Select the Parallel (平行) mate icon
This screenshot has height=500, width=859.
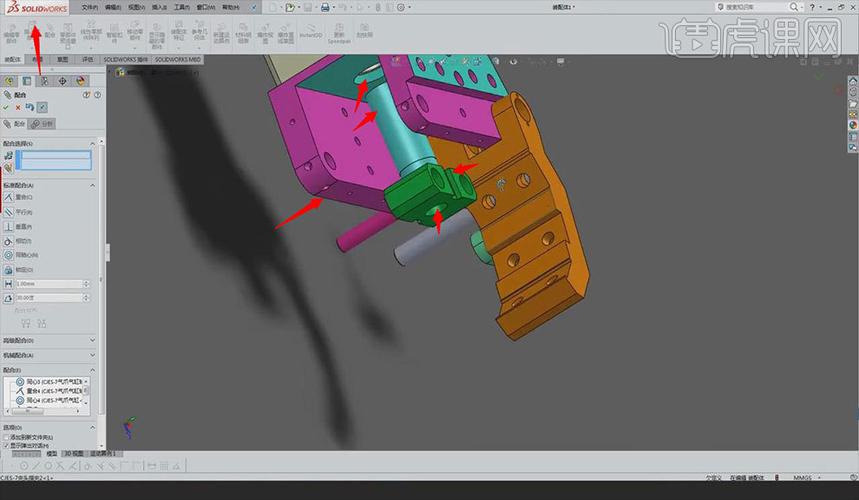click(8, 212)
